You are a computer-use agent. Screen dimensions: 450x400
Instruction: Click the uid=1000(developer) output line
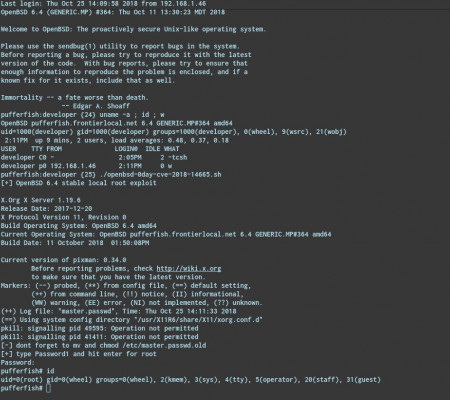(174, 132)
